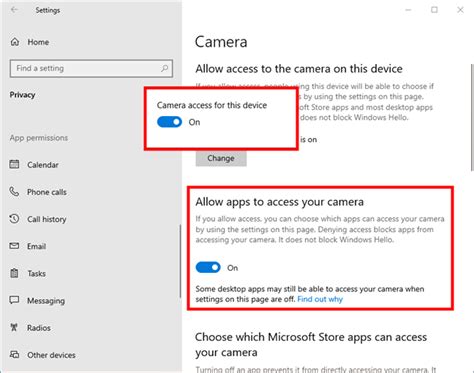Screen dimensions: 474x373
Task: Open the Calendar permissions page
Action: [x=43, y=165]
